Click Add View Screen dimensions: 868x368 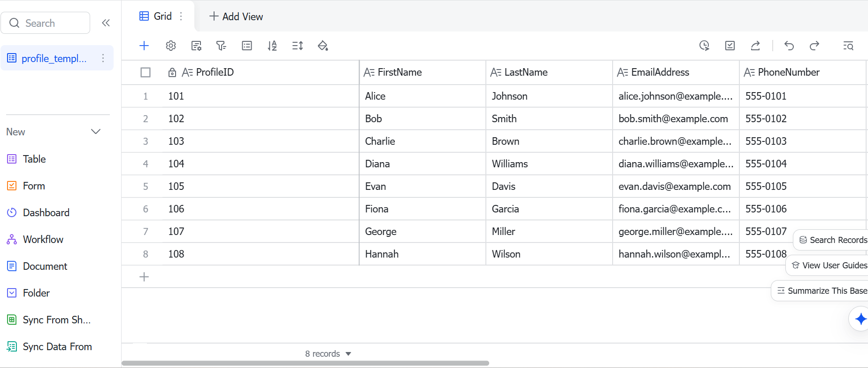click(236, 16)
